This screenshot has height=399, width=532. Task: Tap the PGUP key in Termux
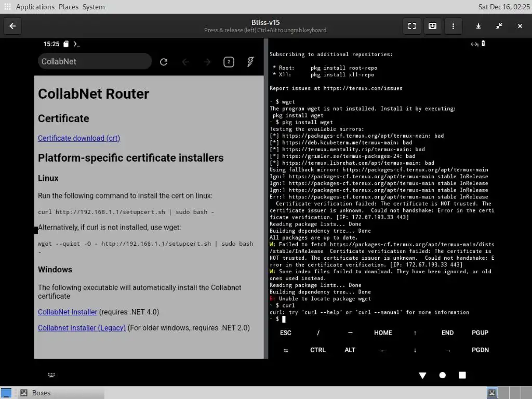pos(480,333)
